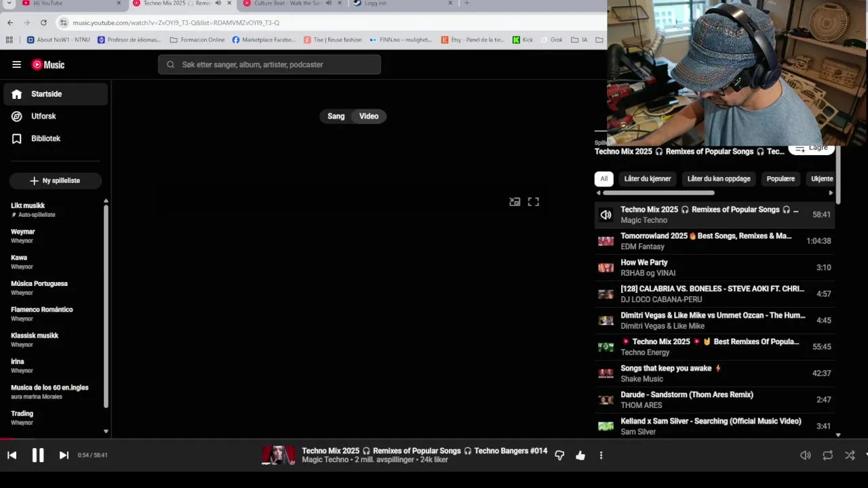The width and height of the screenshot is (868, 488).
Task: Switch to Culture Beat browser tab
Action: (x=292, y=3)
